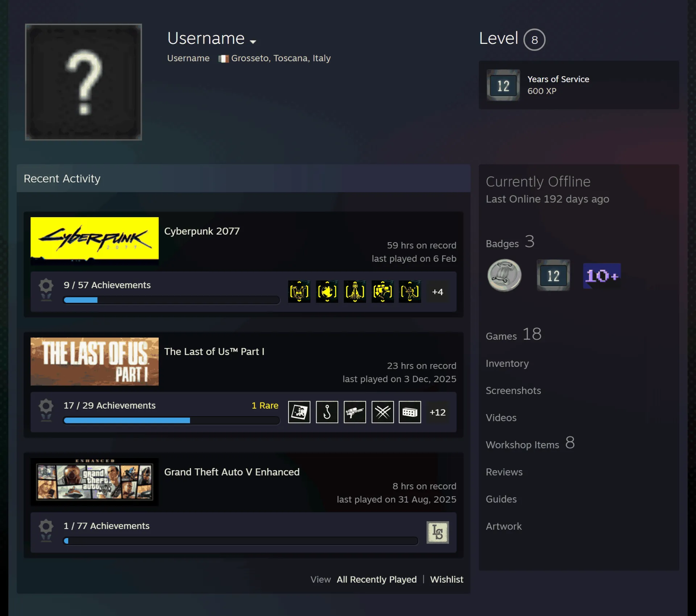Open the Years of Service badge icon

coord(503,85)
